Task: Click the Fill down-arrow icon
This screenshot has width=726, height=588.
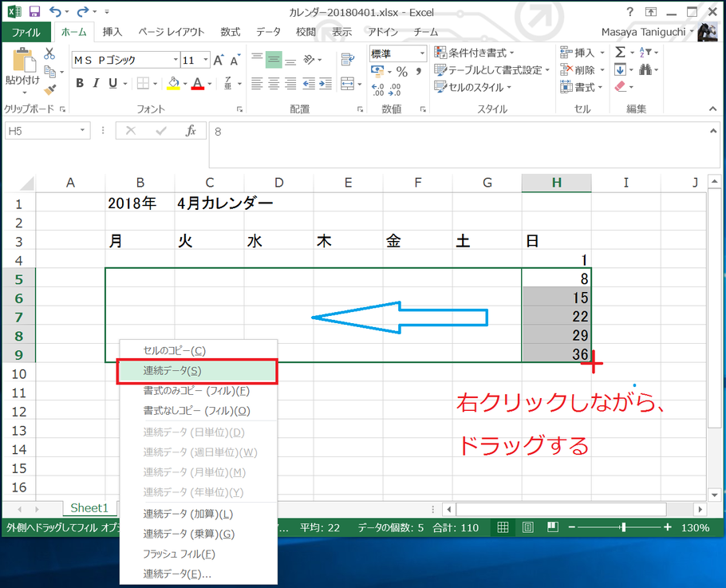Action: coord(620,69)
